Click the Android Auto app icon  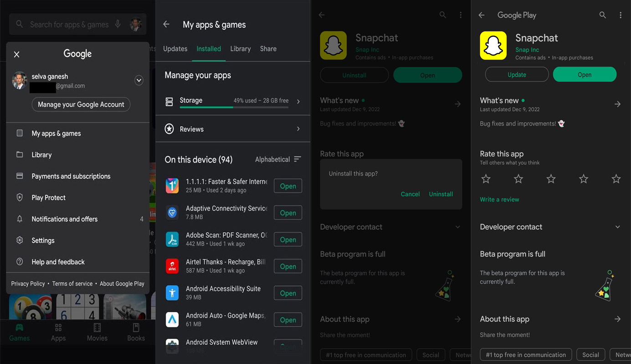pos(172,319)
